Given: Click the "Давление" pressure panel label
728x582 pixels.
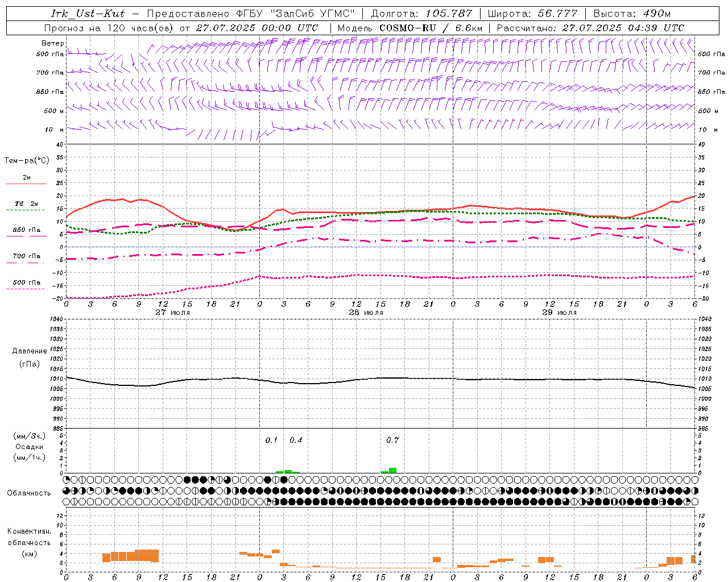Looking at the screenshot, I should [x=30, y=351].
